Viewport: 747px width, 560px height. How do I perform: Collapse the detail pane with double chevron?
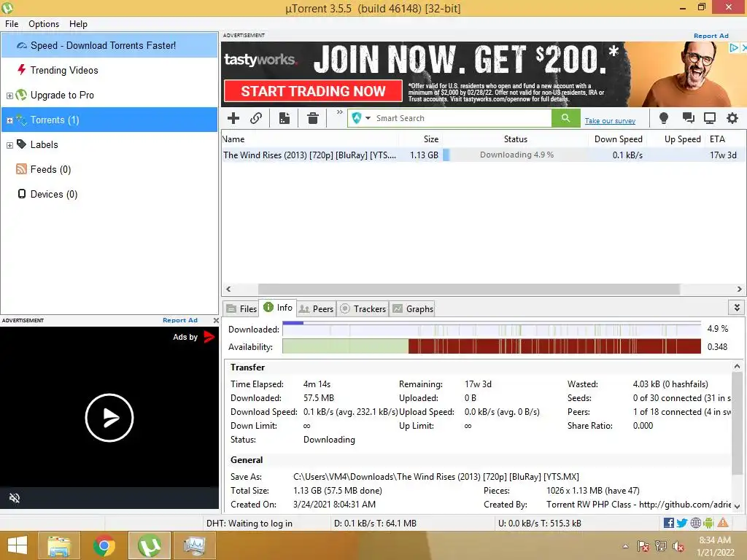[x=737, y=308]
